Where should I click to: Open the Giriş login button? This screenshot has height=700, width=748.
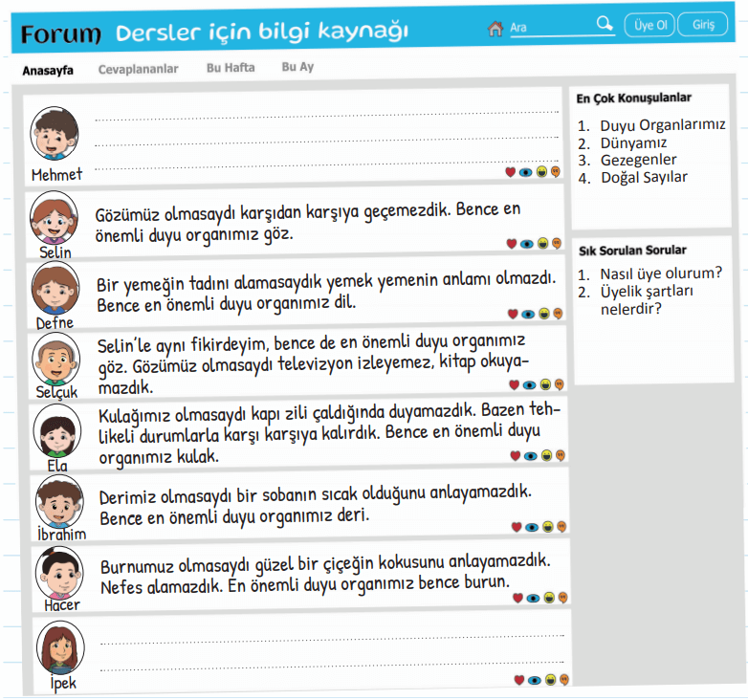[x=703, y=24]
